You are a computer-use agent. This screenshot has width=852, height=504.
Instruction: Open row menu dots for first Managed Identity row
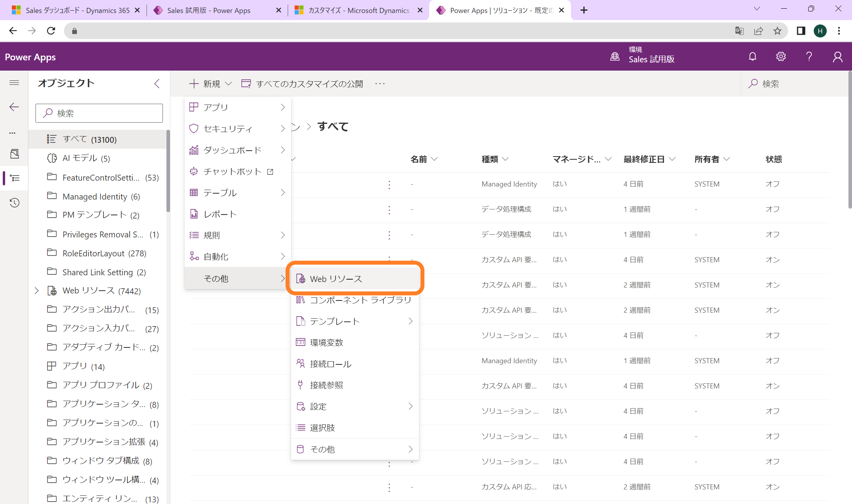click(389, 184)
